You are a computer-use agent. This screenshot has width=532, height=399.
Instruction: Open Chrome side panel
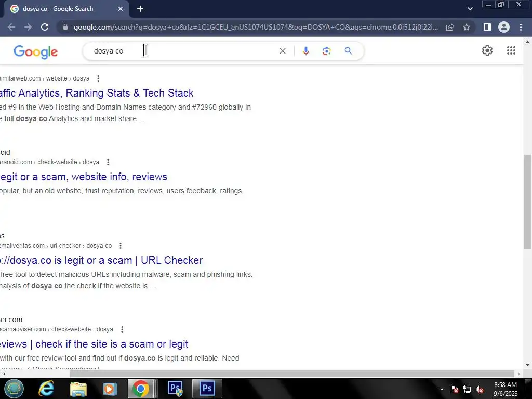click(x=487, y=27)
